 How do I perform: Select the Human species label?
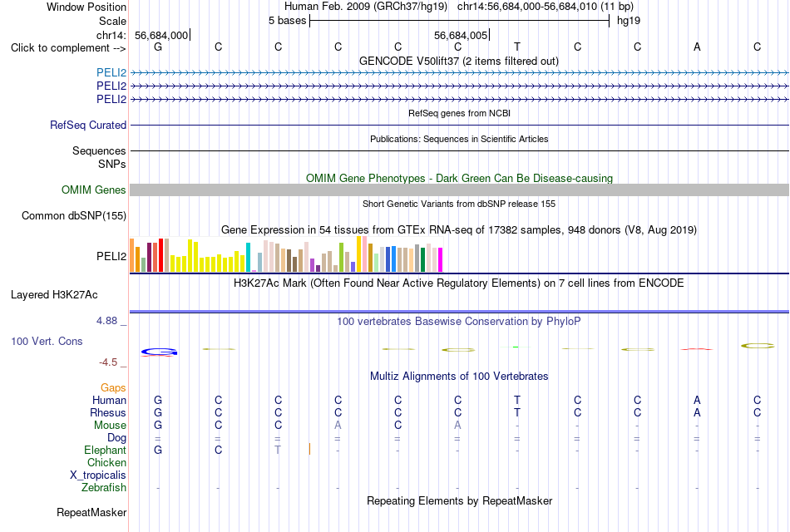point(109,400)
